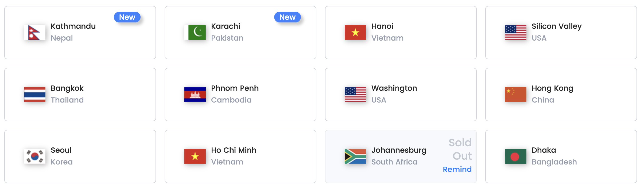
Task: Click the South Africa flag icon
Action: point(355,156)
